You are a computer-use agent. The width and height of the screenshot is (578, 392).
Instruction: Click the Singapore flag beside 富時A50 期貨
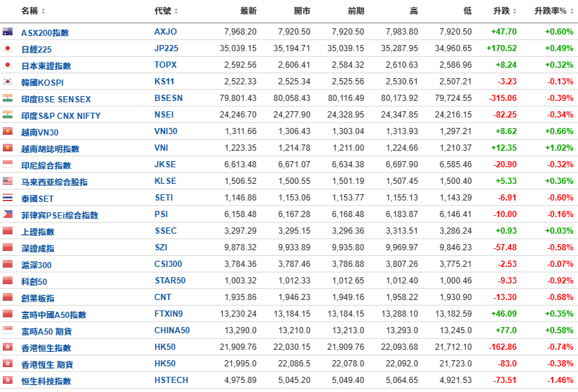[x=8, y=330]
